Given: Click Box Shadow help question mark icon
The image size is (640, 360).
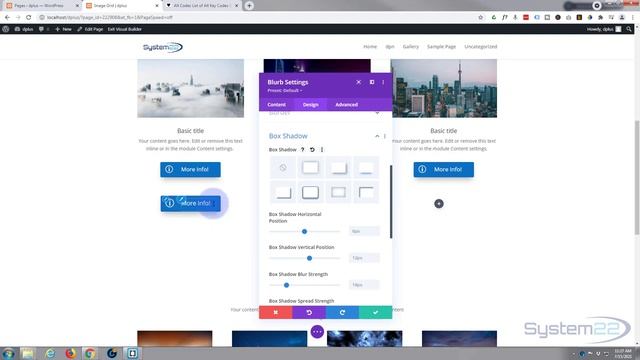Looking at the screenshot, I should pyautogui.click(x=302, y=149).
